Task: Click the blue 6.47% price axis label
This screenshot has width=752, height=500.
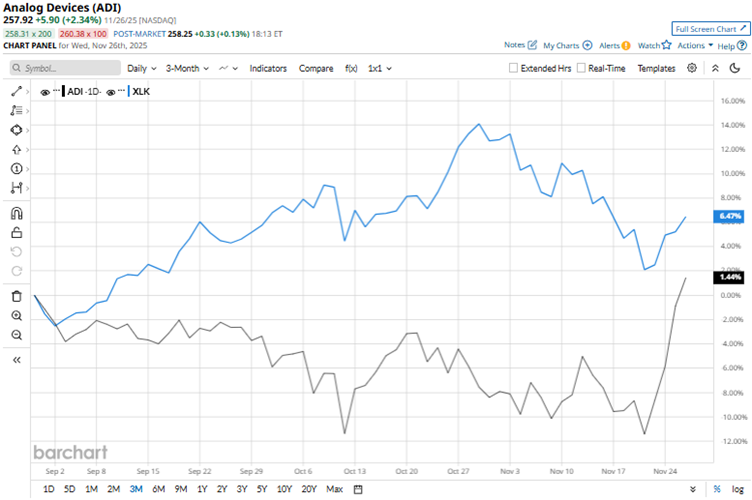Action: pyautogui.click(x=730, y=216)
